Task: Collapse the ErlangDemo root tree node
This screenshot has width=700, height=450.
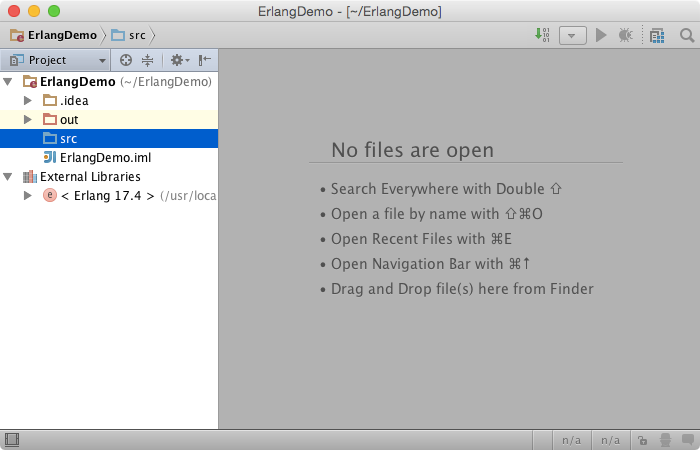Action: click(x=8, y=82)
